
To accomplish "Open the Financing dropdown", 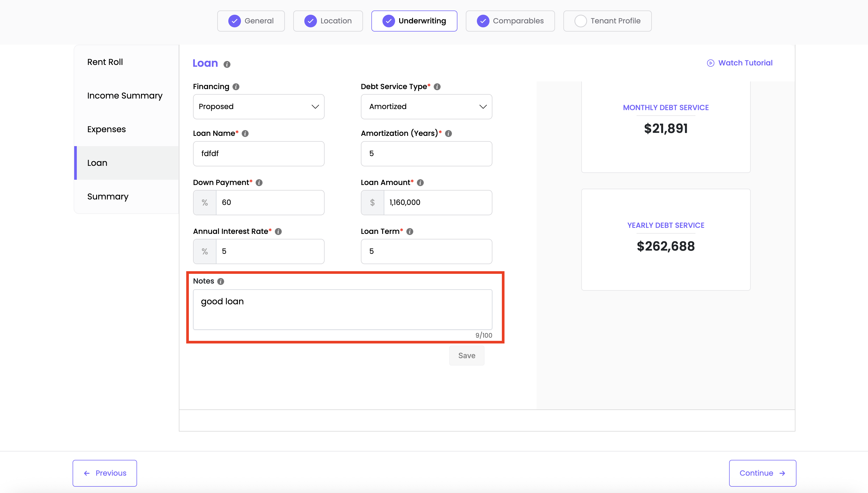I will pyautogui.click(x=259, y=107).
